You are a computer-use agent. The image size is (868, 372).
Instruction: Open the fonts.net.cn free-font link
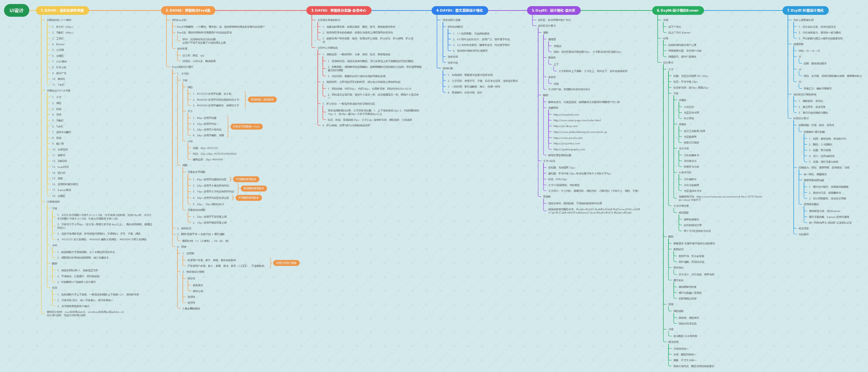721,198
